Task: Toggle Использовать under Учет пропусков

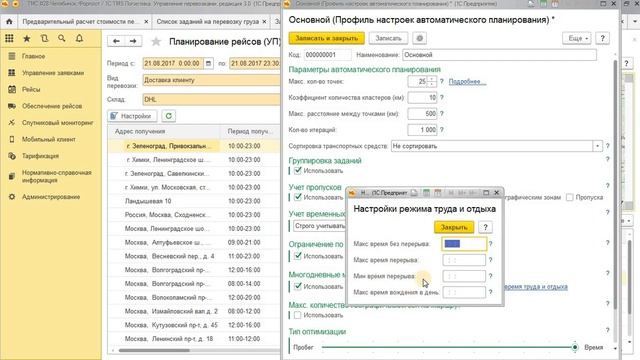Action: coord(298,197)
